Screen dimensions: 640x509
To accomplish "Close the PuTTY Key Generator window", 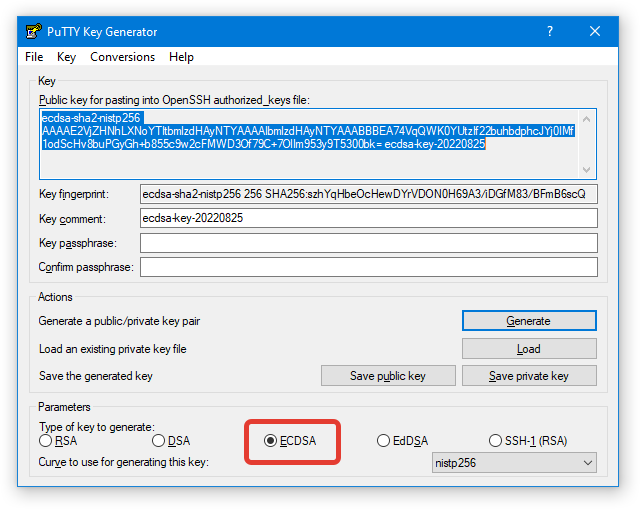I will coord(595,31).
